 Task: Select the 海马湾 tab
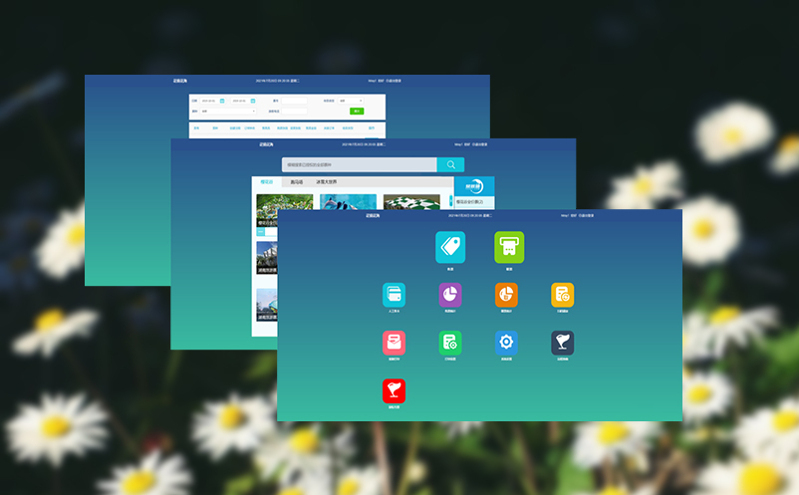point(296,182)
